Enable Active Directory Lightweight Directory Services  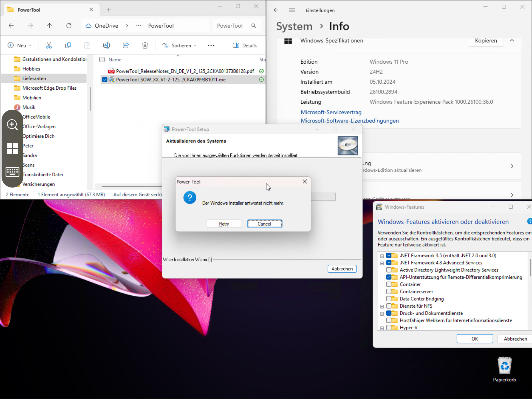389,270
